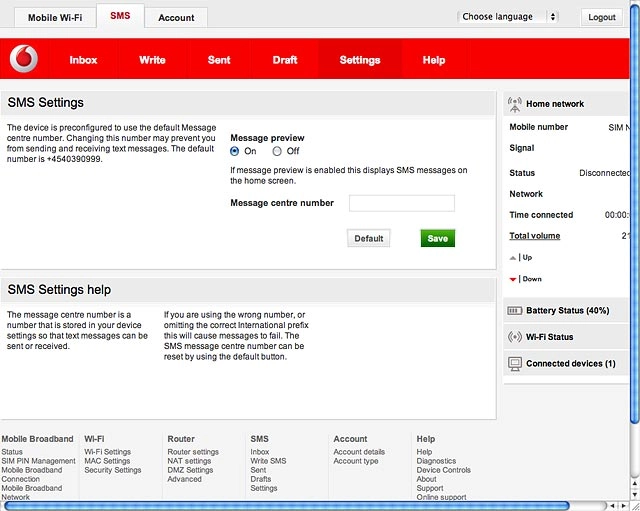The image size is (640, 511).
Task: Click the vertical scrollbar thumb
Action: 635,215
